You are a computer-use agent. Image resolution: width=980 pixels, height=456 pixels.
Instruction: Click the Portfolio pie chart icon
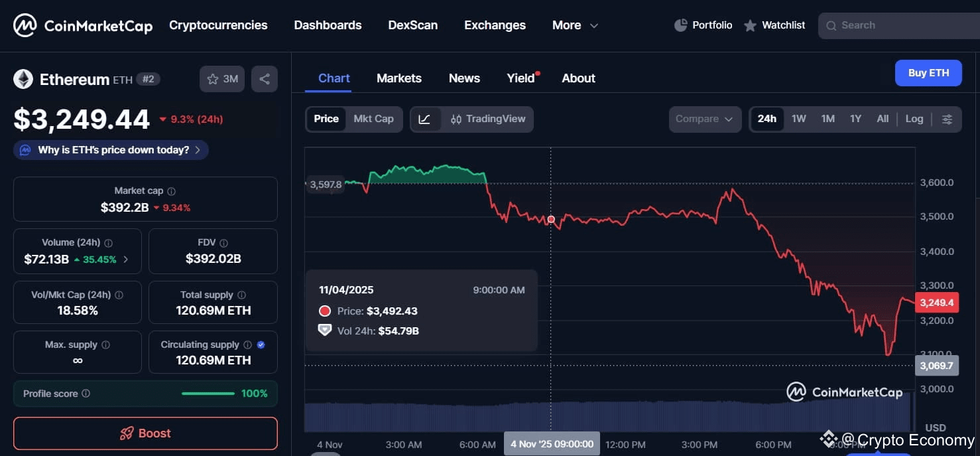[x=680, y=25]
